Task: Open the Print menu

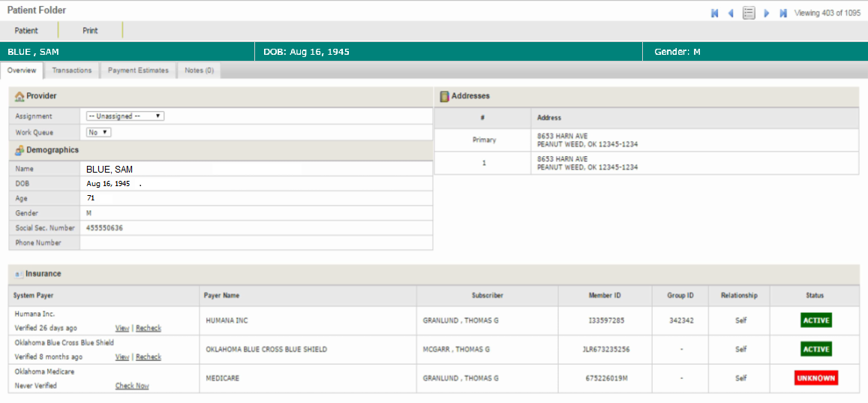Action: [90, 31]
